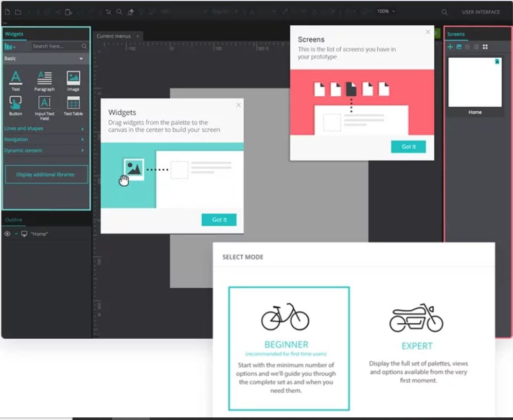Click Display additional libraries button
The width and height of the screenshot is (513, 420).
(x=46, y=174)
